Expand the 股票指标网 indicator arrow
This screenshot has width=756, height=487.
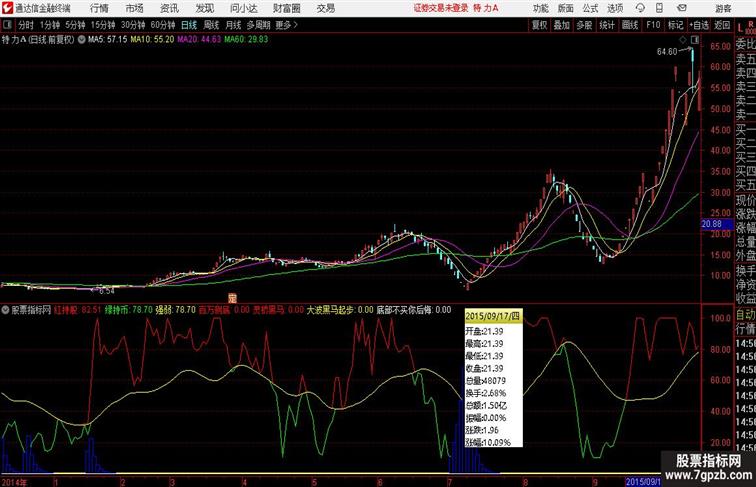(5, 310)
